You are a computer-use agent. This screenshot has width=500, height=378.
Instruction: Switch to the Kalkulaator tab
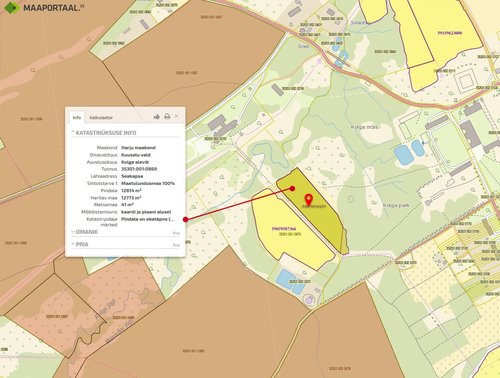(101, 118)
